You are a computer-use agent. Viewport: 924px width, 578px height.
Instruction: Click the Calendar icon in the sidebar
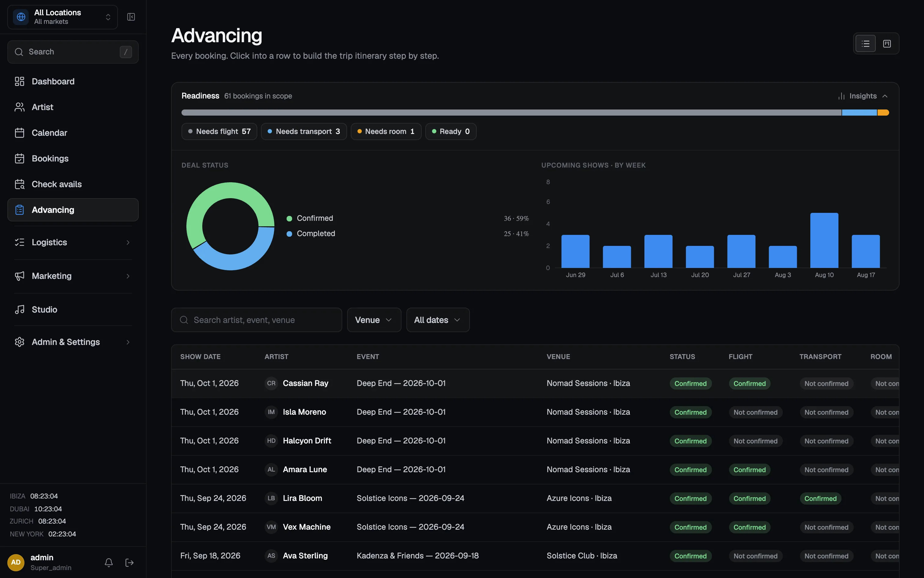pos(20,133)
